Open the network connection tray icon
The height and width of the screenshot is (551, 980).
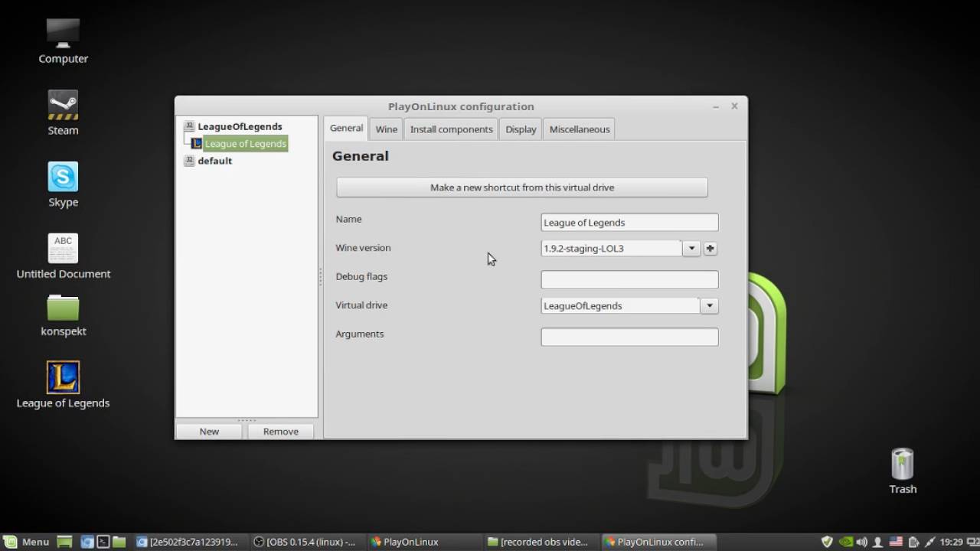(x=930, y=542)
